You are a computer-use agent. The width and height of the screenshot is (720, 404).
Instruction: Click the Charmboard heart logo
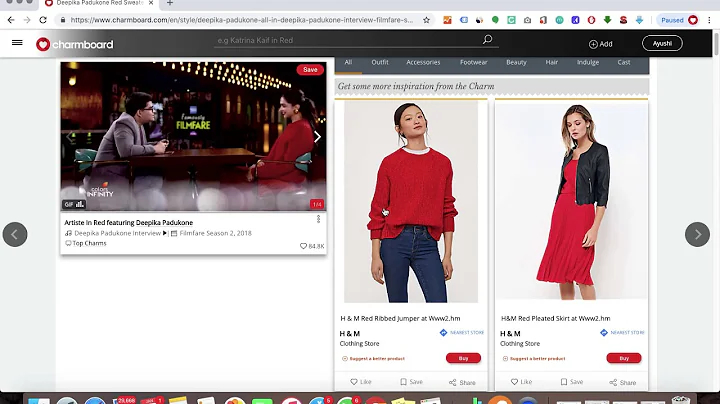(x=43, y=44)
